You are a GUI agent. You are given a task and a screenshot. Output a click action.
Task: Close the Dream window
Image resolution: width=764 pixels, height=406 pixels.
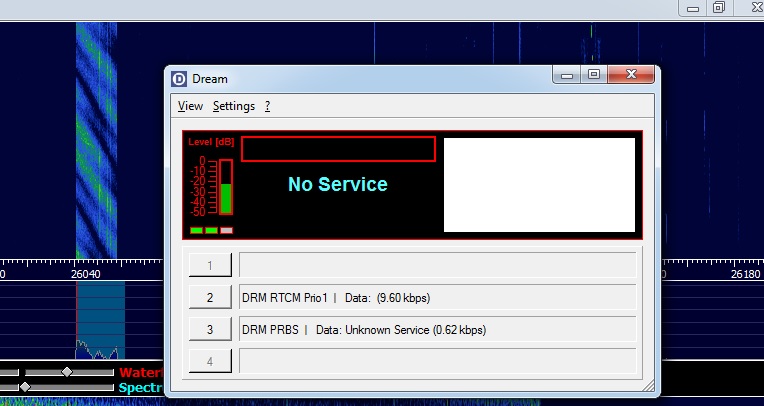tap(631, 75)
